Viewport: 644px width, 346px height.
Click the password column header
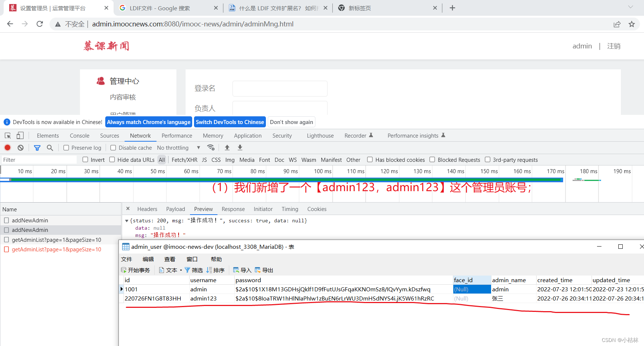tap(344, 280)
